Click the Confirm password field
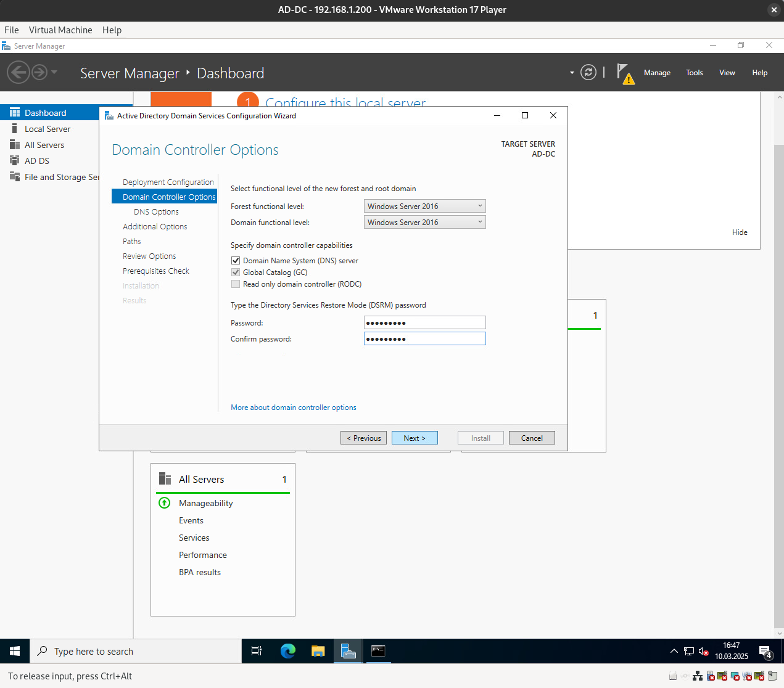This screenshot has height=688, width=784. pyautogui.click(x=425, y=338)
